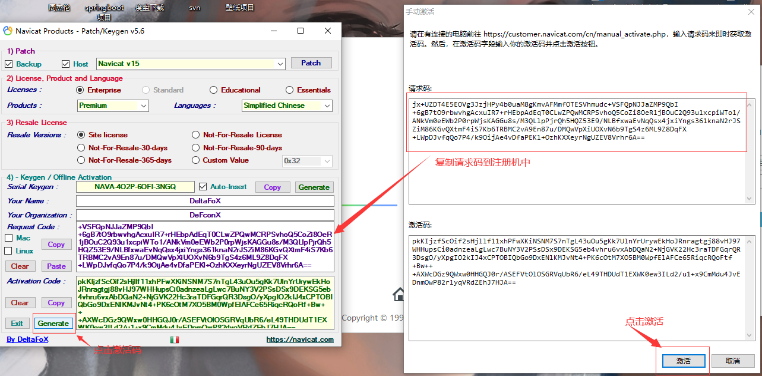Screen dimensions: 762x376
Task: Toggle the Host checkbox
Action: 66,64
